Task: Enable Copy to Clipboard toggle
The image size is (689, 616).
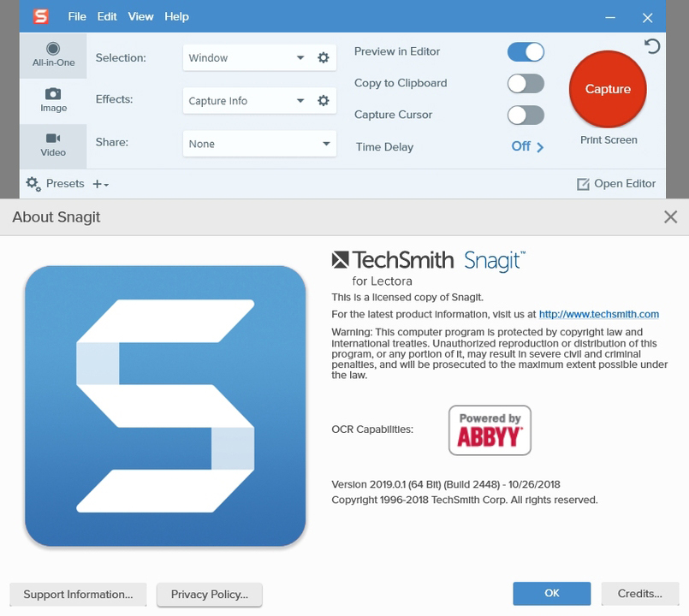Action: coord(526,84)
